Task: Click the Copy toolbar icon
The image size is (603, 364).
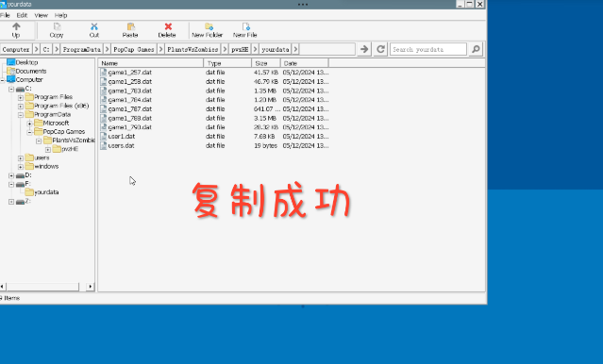Action: pos(57,27)
